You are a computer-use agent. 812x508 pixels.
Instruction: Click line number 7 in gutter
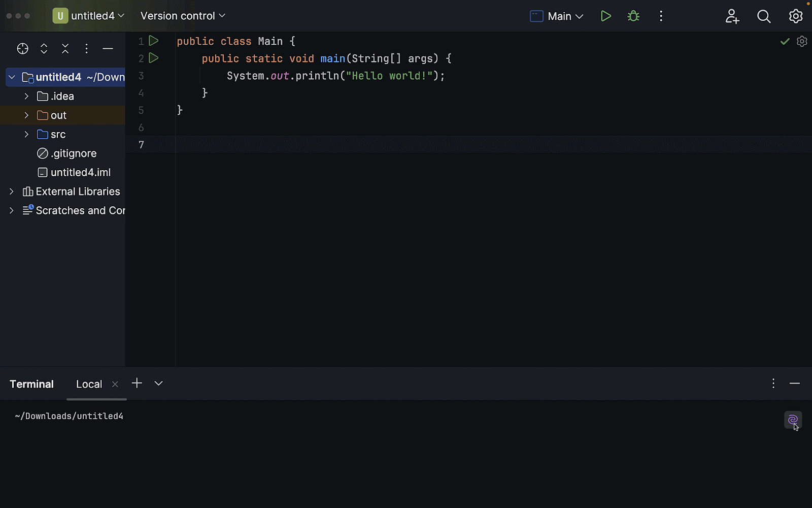click(141, 145)
